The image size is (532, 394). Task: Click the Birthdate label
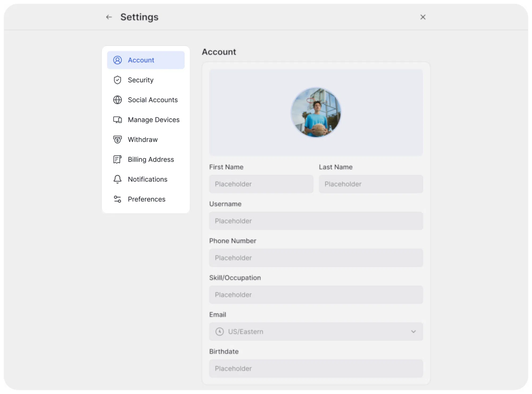pos(224,352)
